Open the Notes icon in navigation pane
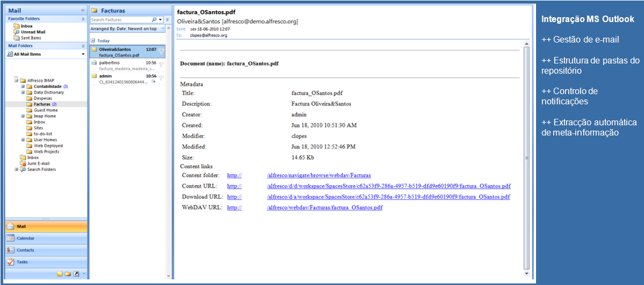The width and height of the screenshot is (644, 285). click(60, 274)
